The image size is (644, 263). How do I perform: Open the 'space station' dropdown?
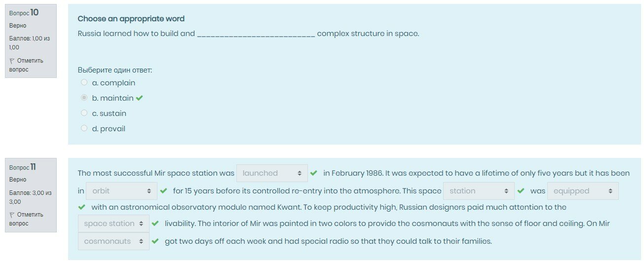[x=114, y=224]
